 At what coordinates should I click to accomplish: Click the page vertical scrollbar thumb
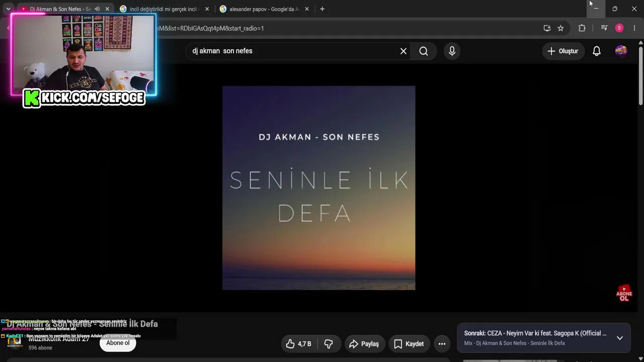point(640,75)
